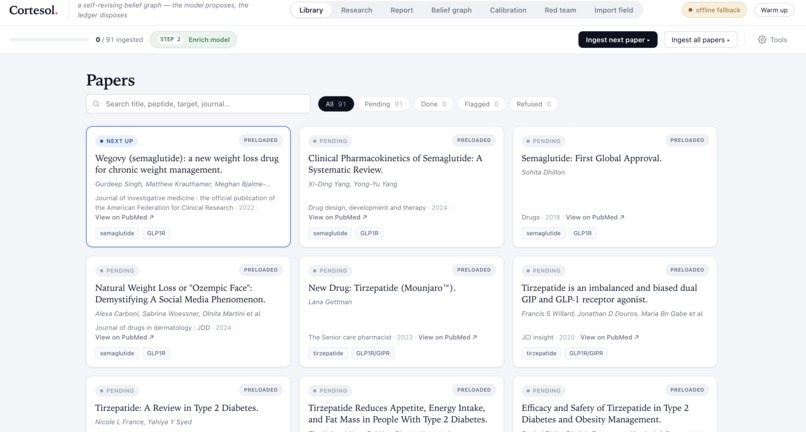806x432 pixels.
Task: Open PubMed link for First Global Approval
Action: 595,217
